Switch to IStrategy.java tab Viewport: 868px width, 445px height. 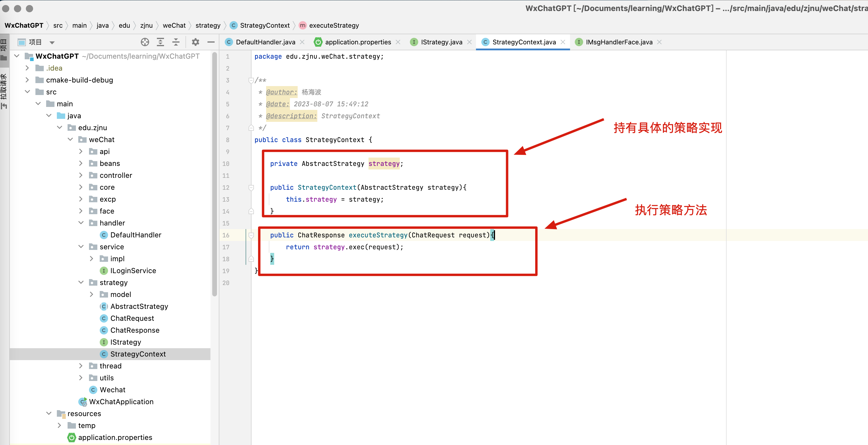click(441, 42)
